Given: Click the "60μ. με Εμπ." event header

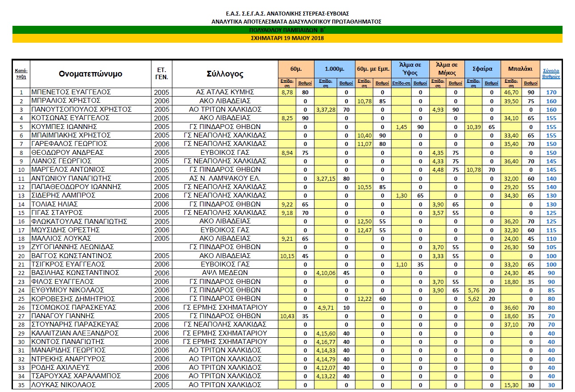Looking at the screenshot, I should 373,69.
